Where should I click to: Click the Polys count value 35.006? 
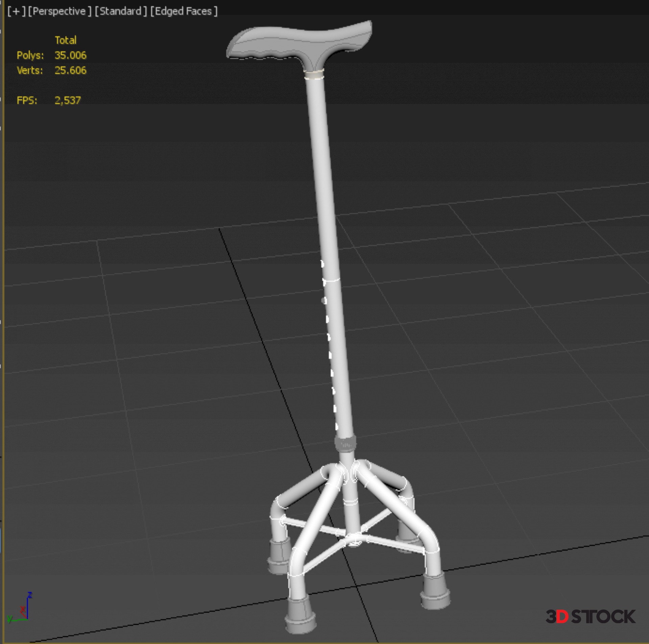70,55
